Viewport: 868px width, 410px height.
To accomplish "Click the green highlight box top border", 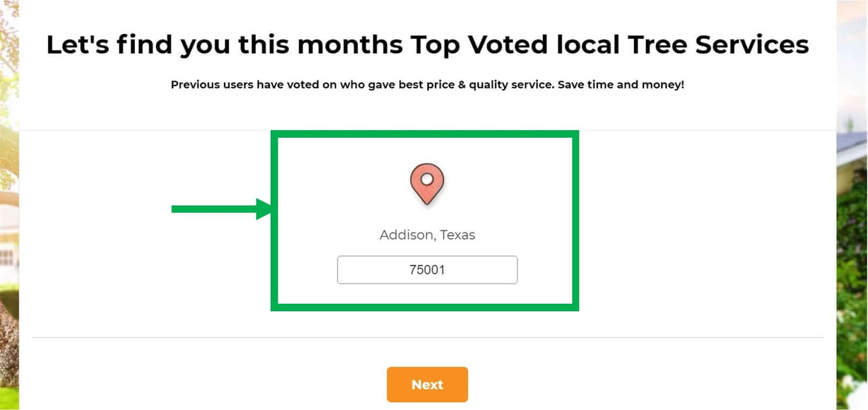I will tap(425, 134).
